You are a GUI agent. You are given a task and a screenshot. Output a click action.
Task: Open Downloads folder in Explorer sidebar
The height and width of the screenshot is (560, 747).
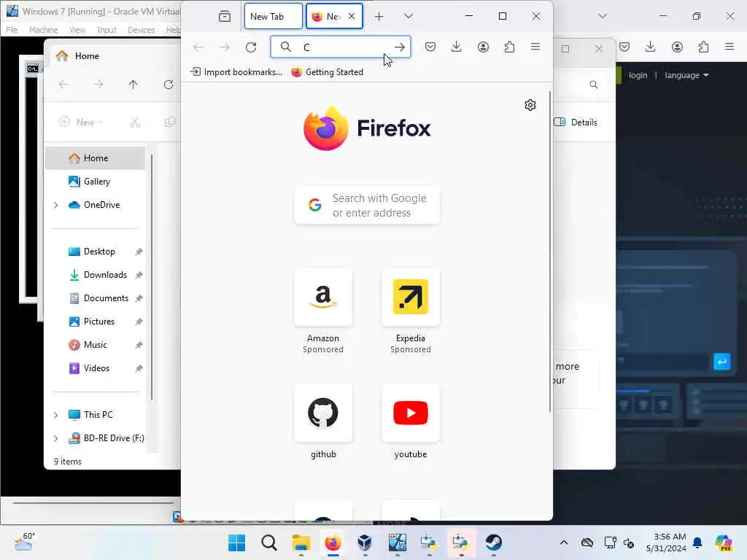click(105, 275)
